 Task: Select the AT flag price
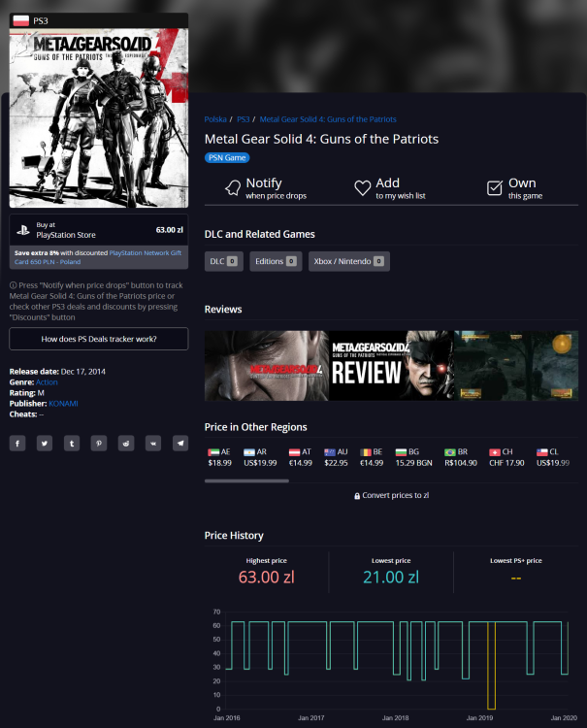point(300,457)
